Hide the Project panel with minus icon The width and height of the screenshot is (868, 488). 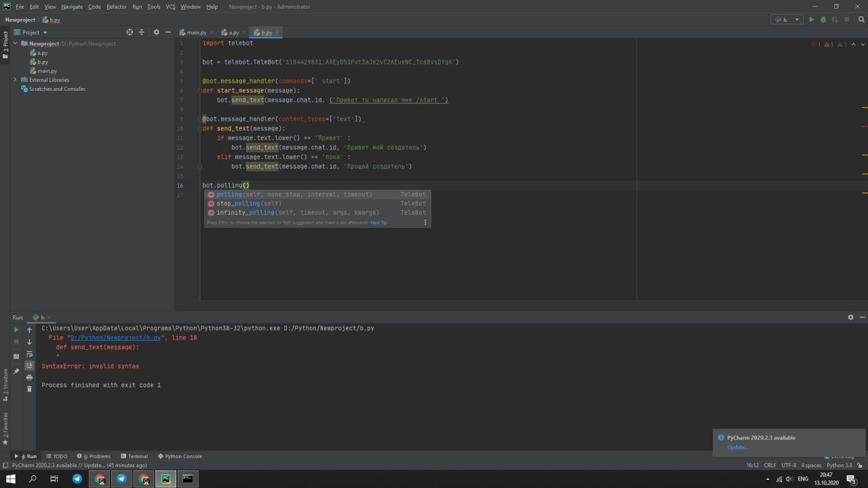point(167,32)
